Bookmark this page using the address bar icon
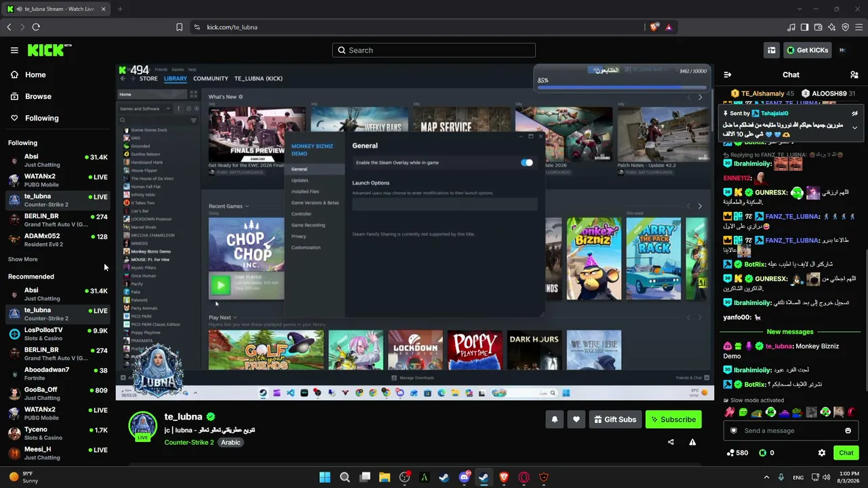 [179, 27]
